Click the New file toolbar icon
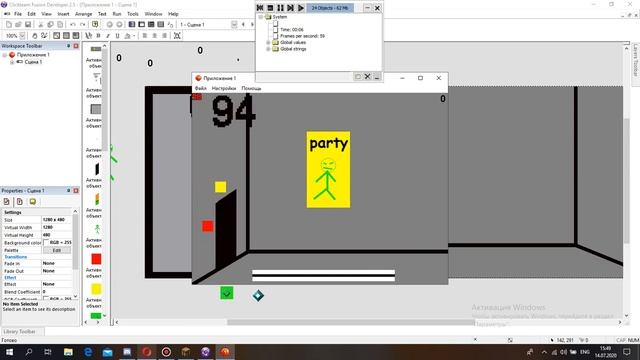 point(9,24)
